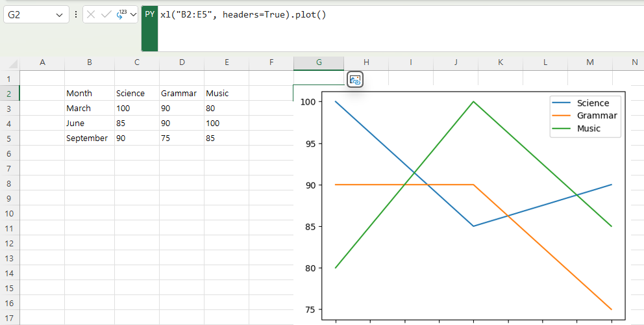The height and width of the screenshot is (325, 644).
Task: Click the Name Box showing G2
Action: click(x=36, y=15)
